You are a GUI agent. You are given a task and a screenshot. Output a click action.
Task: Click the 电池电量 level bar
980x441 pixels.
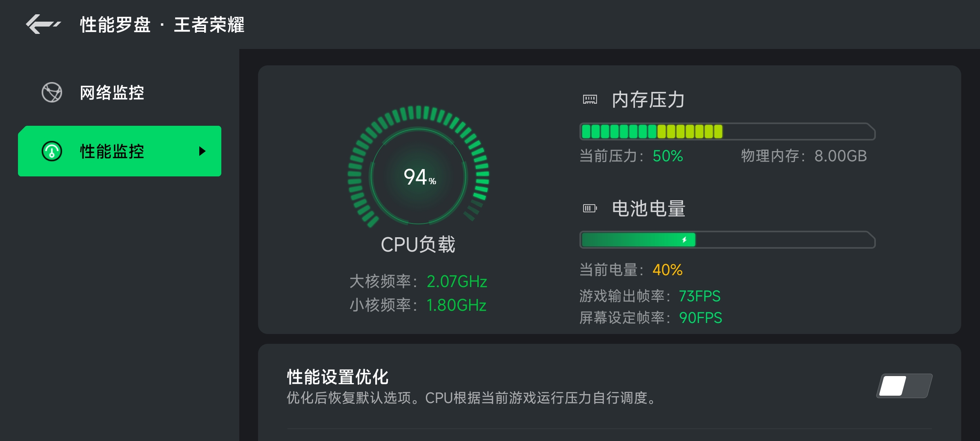[727, 240]
